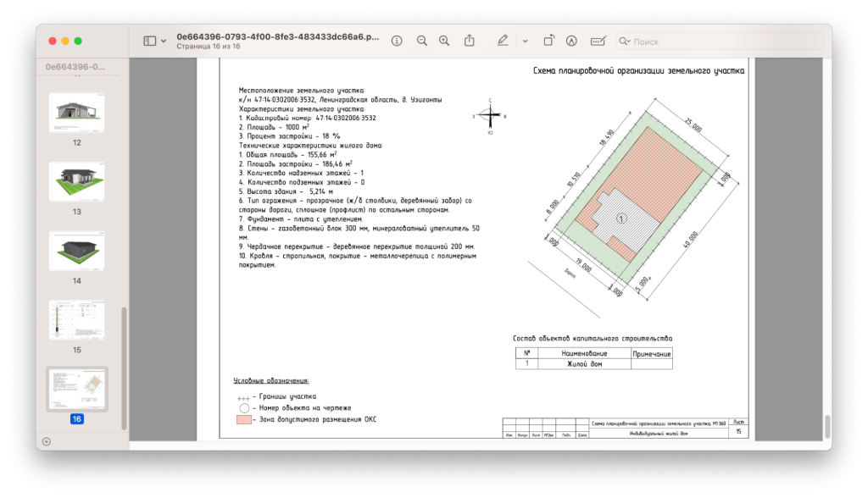Activate the Markup pencil tool

[x=503, y=40]
